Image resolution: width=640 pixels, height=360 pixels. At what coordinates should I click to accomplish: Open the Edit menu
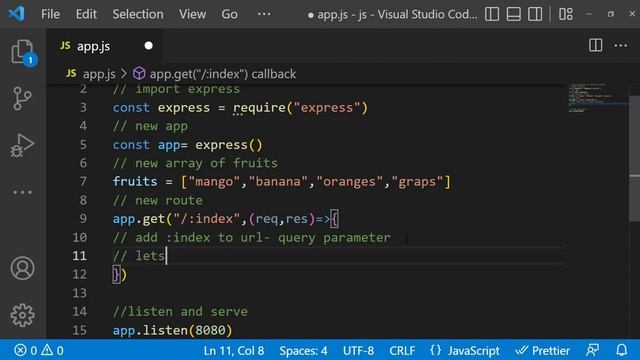click(86, 14)
